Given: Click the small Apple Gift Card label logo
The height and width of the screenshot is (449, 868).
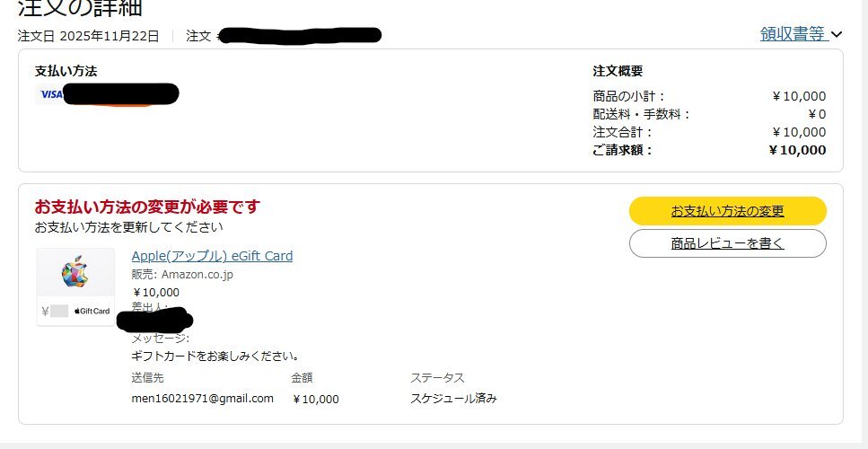Looking at the screenshot, I should point(92,311).
